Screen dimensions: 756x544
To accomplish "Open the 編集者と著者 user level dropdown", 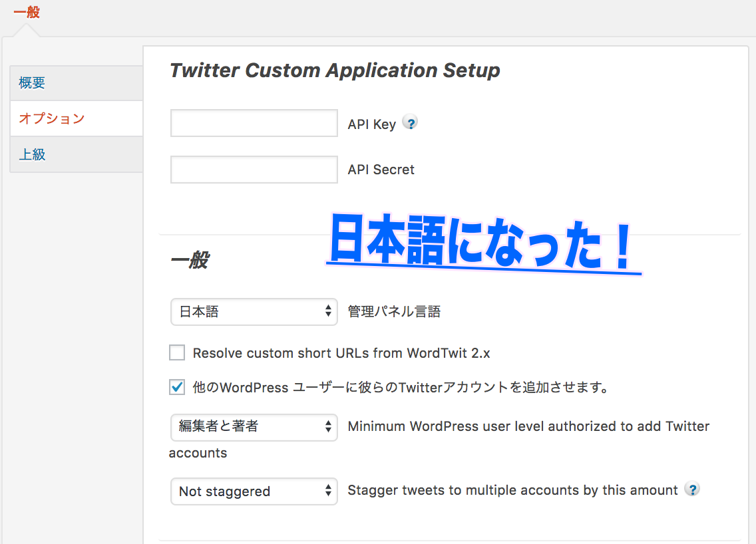I will (x=254, y=427).
